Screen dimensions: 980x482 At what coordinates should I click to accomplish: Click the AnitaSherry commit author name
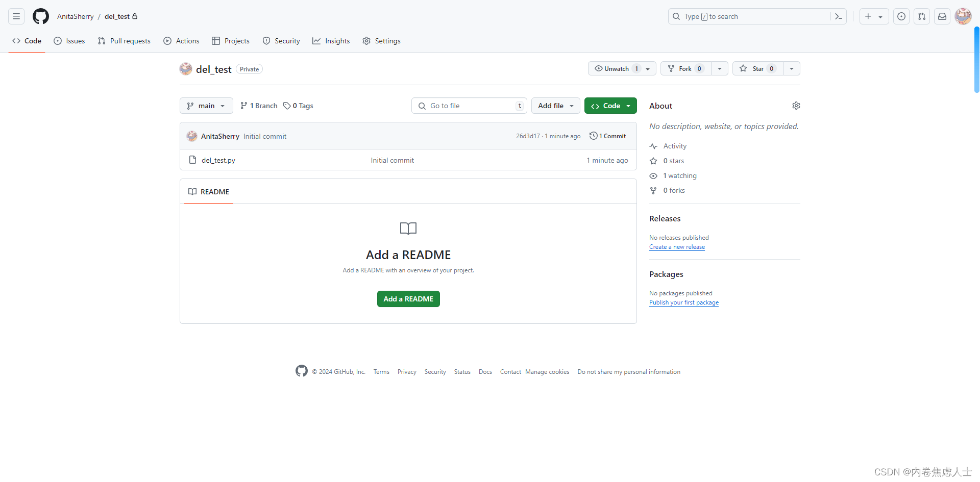coord(220,136)
